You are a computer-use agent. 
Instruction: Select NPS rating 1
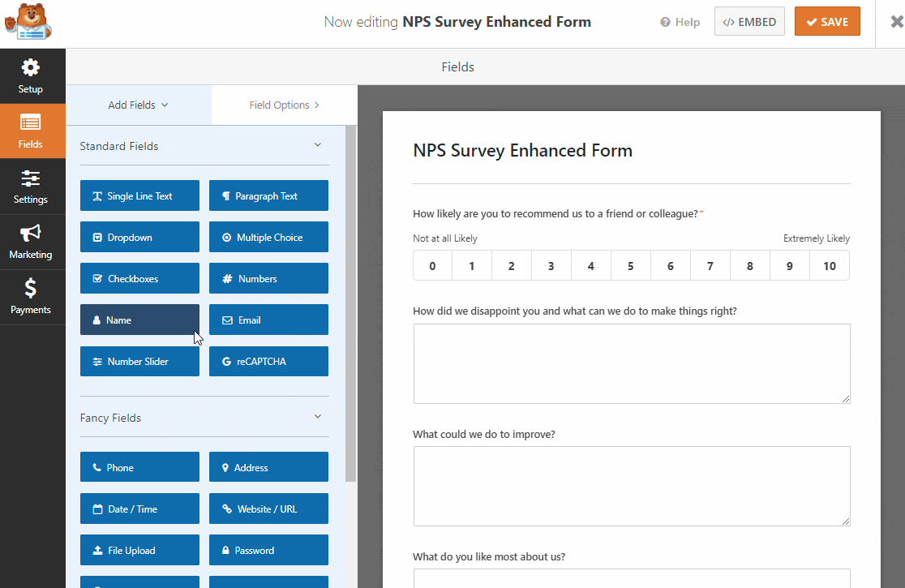click(x=471, y=265)
